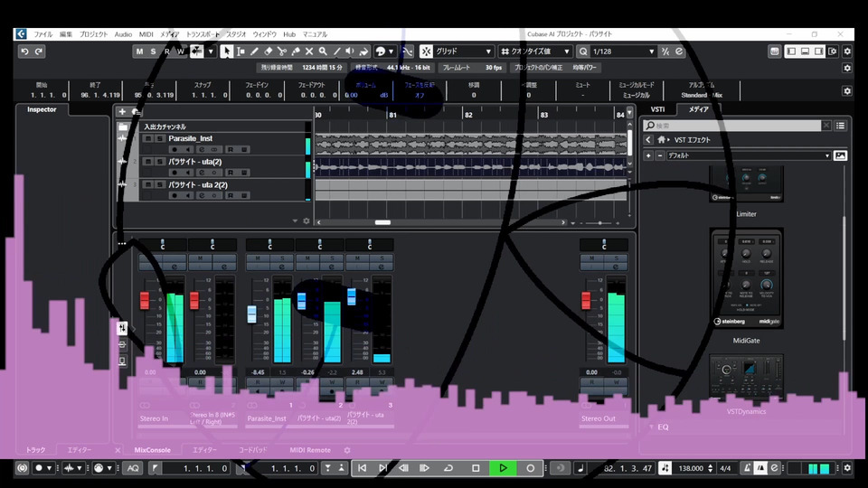Click the Go to Left Locator button
The width and height of the screenshot is (868, 488).
coord(362,468)
